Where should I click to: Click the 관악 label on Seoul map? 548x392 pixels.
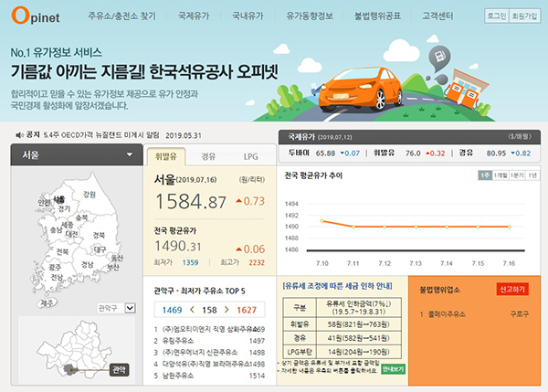(x=119, y=370)
